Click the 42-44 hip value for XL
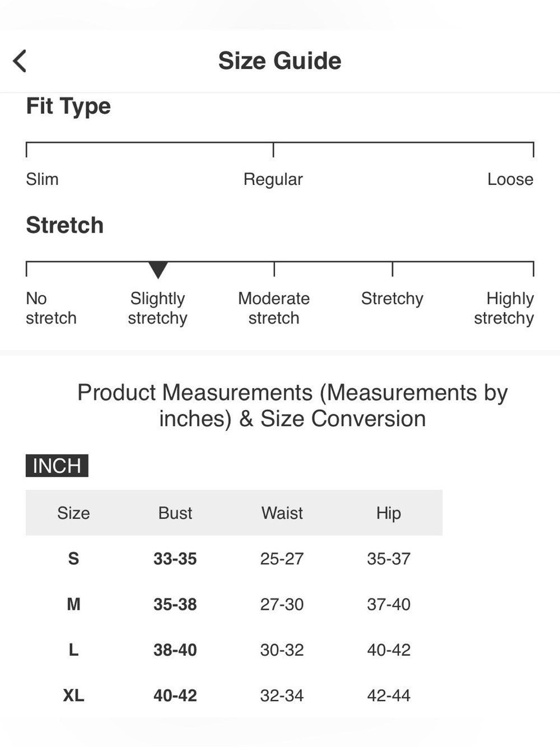Viewport: 560px width, 747px height. click(x=389, y=695)
